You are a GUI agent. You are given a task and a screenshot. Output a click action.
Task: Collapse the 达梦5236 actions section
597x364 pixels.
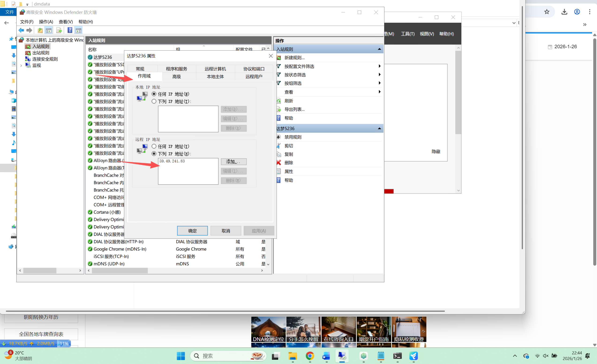tap(379, 128)
